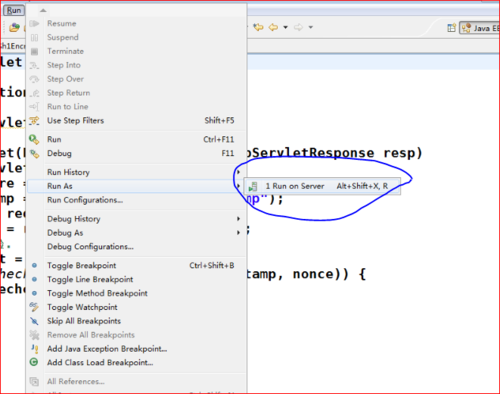500x394 pixels.
Task: Click the Resume icon in Run menu
Action: (x=34, y=24)
